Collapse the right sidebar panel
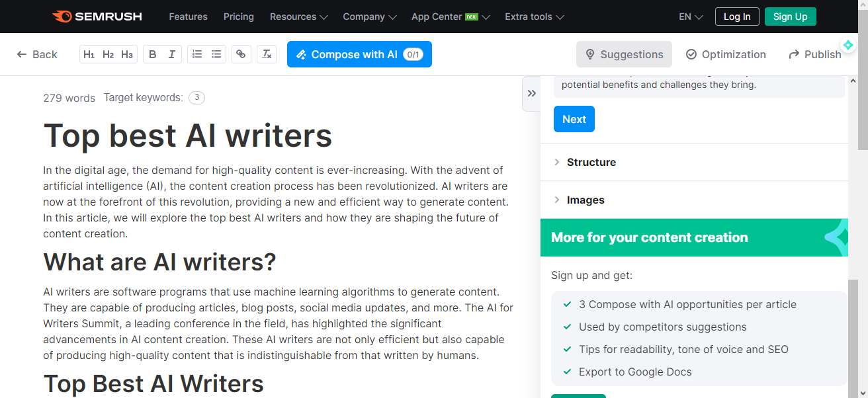Screen dimensions: 868x398 click(x=531, y=93)
